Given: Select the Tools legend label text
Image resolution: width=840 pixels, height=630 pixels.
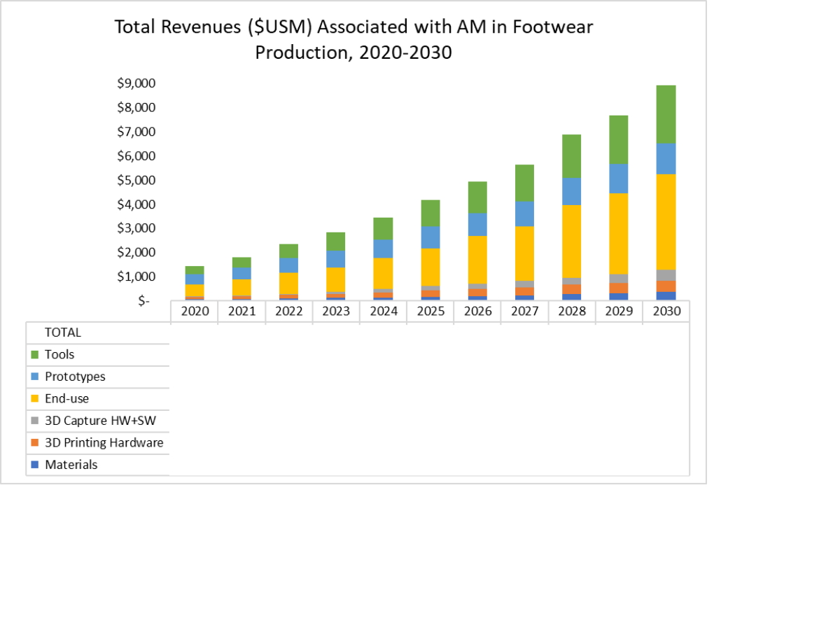Looking at the screenshot, I should pyautogui.click(x=59, y=355).
